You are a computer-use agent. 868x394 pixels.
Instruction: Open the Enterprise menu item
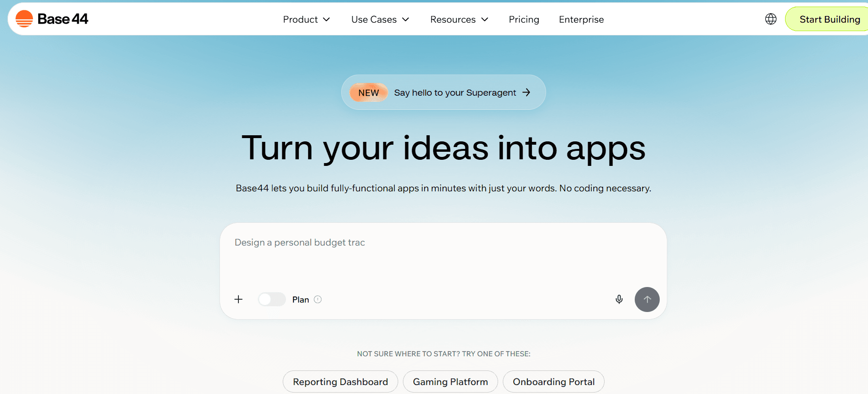(581, 19)
